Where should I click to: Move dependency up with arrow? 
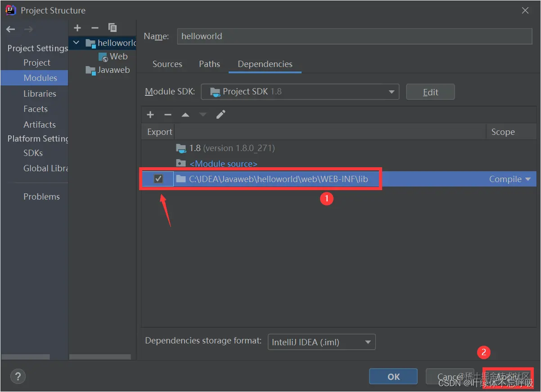pos(185,115)
